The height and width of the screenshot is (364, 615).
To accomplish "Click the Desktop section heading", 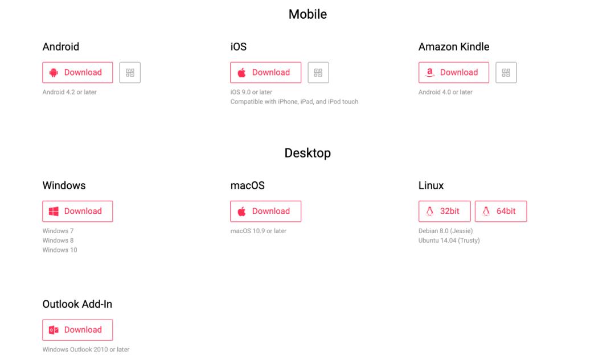I will (x=307, y=153).
